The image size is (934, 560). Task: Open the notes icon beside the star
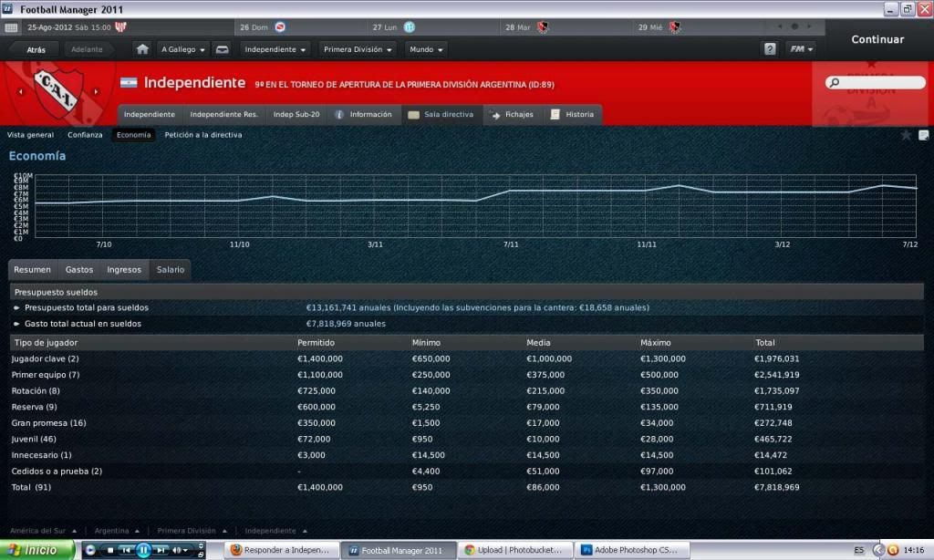(x=923, y=135)
